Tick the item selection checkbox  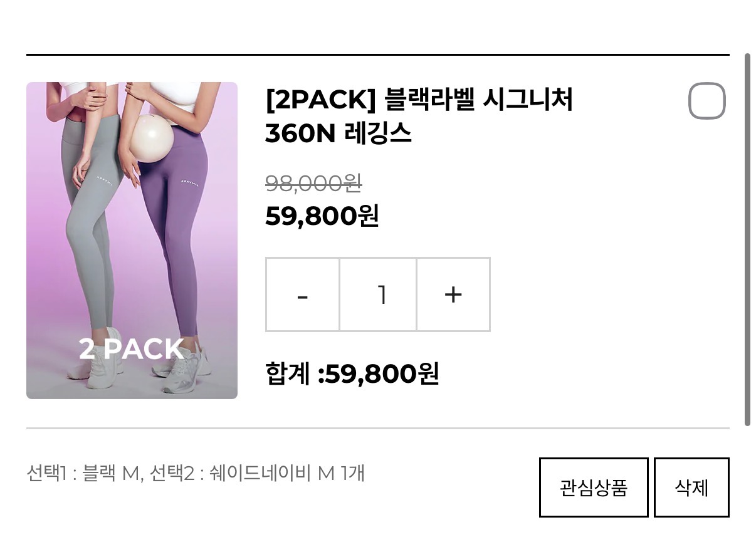coord(707,101)
